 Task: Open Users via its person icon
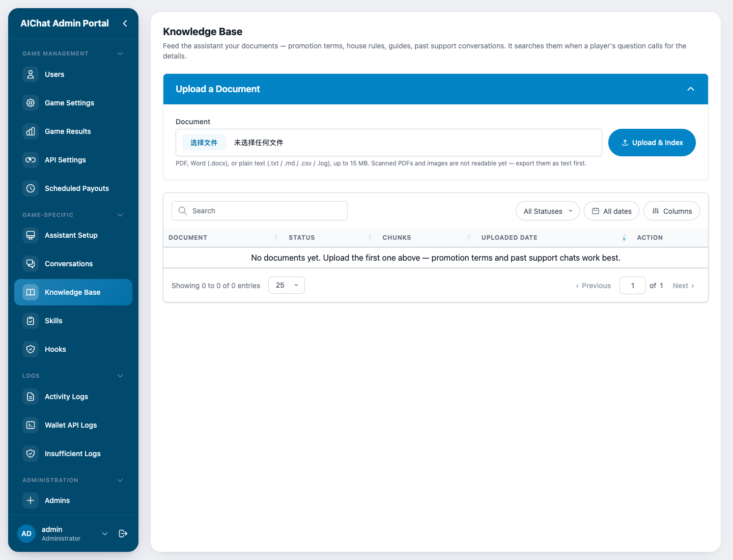pyautogui.click(x=31, y=74)
